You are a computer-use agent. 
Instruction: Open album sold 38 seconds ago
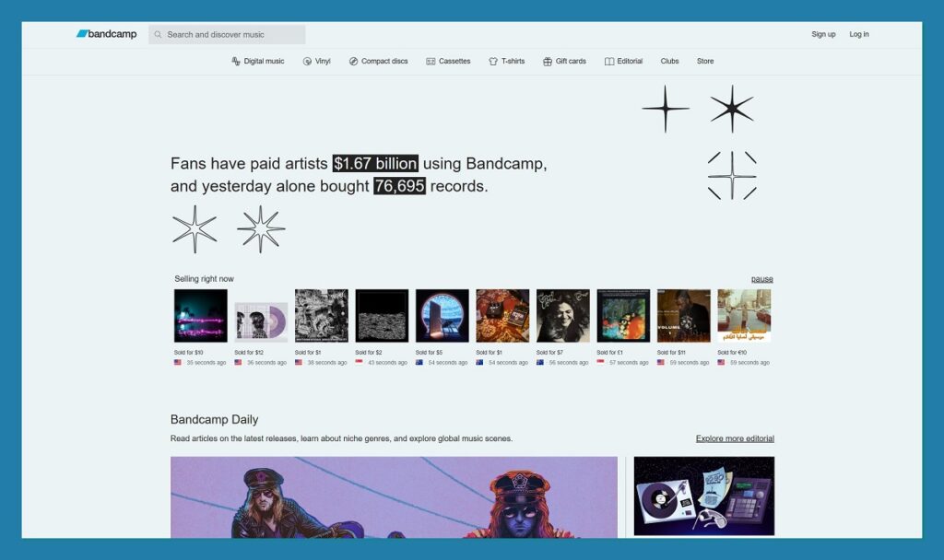[322, 316]
